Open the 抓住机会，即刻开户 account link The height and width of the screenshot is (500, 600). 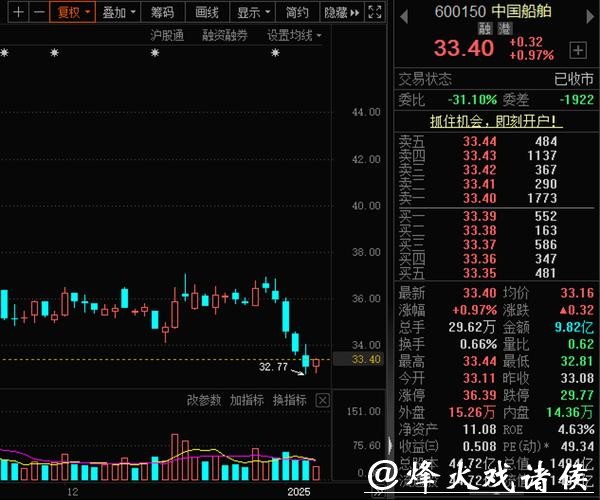496,121
